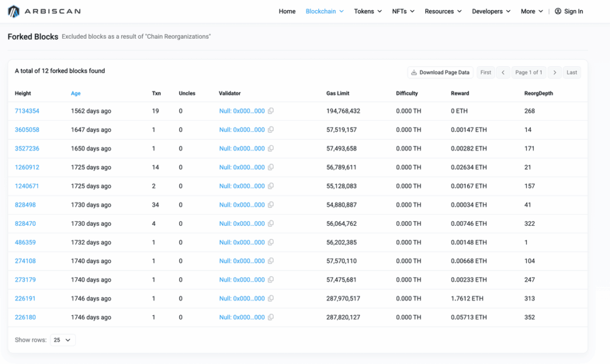Open block 1240671 details
610x364 pixels.
(27, 186)
